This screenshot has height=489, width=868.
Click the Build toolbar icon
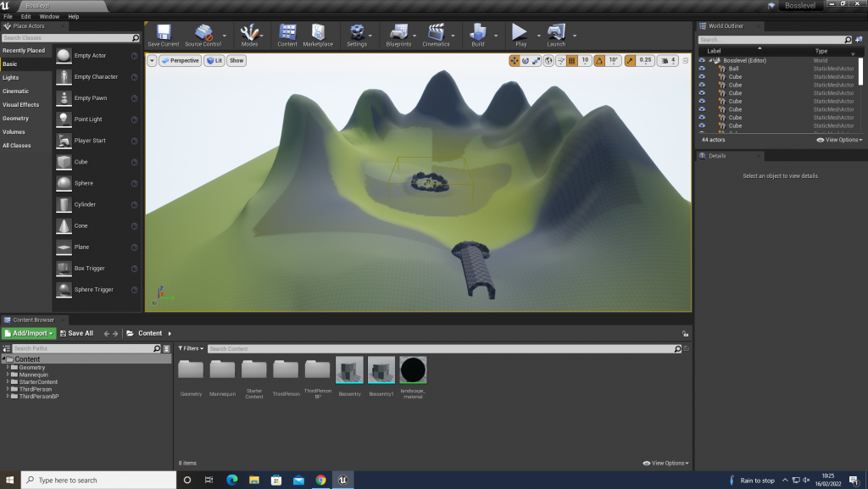tap(478, 32)
